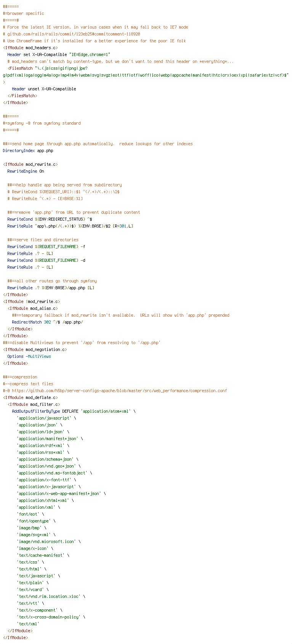Click the RewriteCond %{REQUEST_FILENAME} -f line
Screen dimensions: 292x644
coord(46,247)
